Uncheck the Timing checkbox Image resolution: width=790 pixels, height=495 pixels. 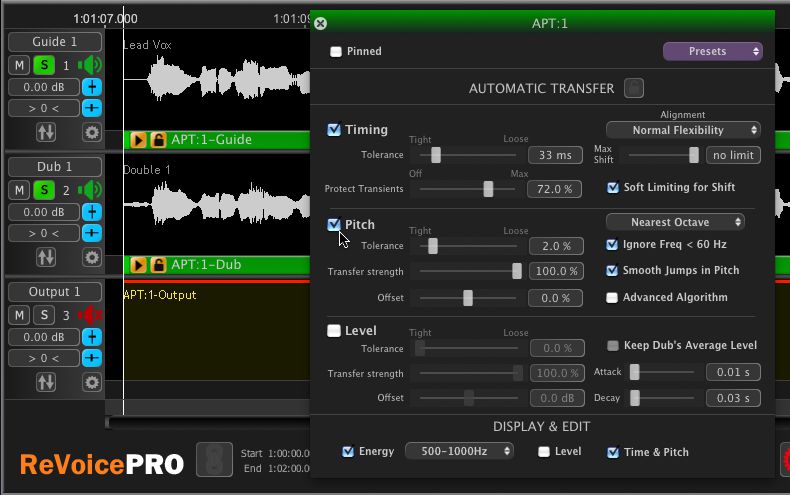pyautogui.click(x=334, y=130)
